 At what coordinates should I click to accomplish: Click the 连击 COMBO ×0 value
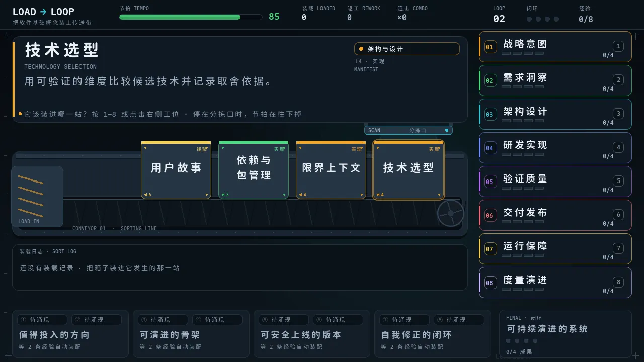402,17
